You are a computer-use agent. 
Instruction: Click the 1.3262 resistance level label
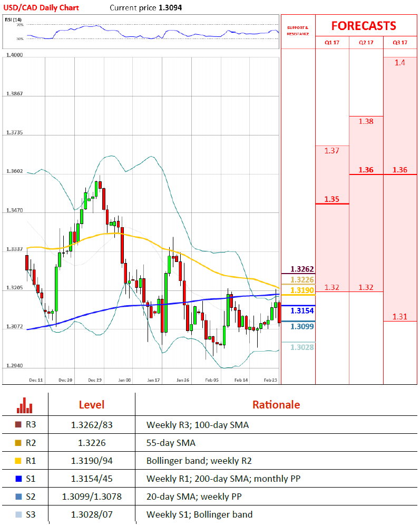302,269
